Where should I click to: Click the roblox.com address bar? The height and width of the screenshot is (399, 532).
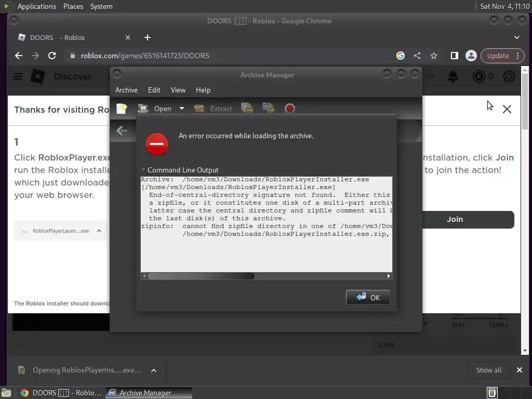pyautogui.click(x=231, y=56)
